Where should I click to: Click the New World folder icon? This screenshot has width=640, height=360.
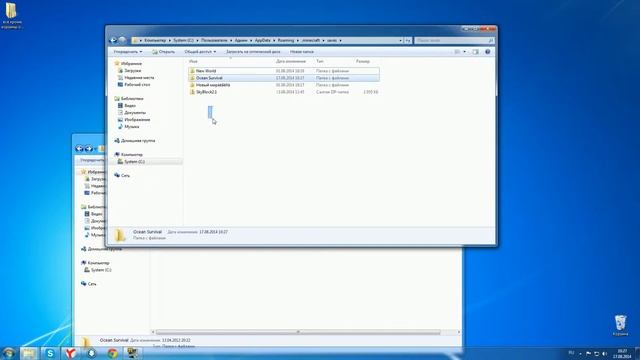click(x=192, y=71)
